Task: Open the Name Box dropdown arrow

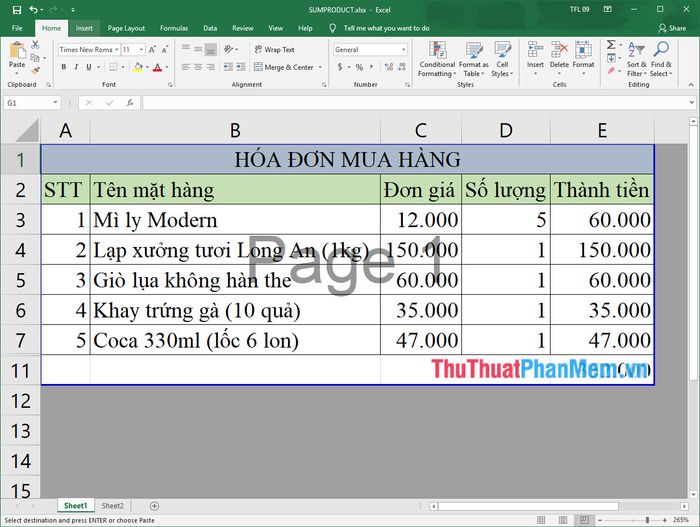Action: tap(55, 103)
